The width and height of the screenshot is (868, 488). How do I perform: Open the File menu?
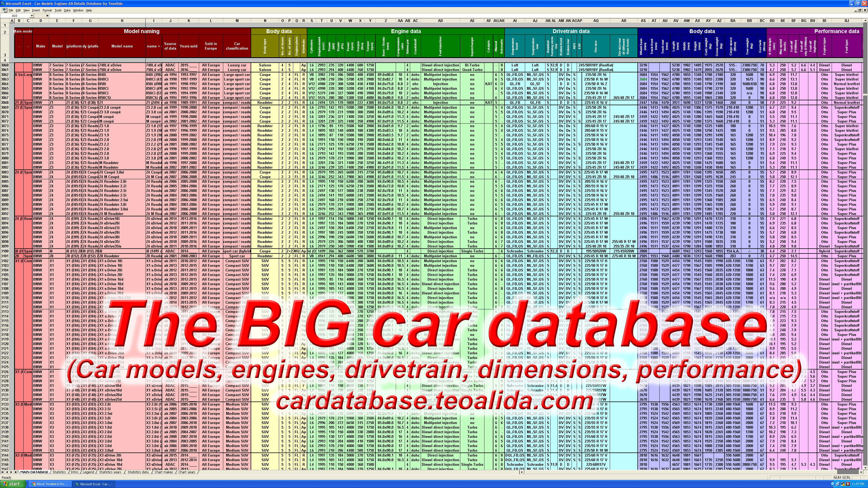point(11,11)
